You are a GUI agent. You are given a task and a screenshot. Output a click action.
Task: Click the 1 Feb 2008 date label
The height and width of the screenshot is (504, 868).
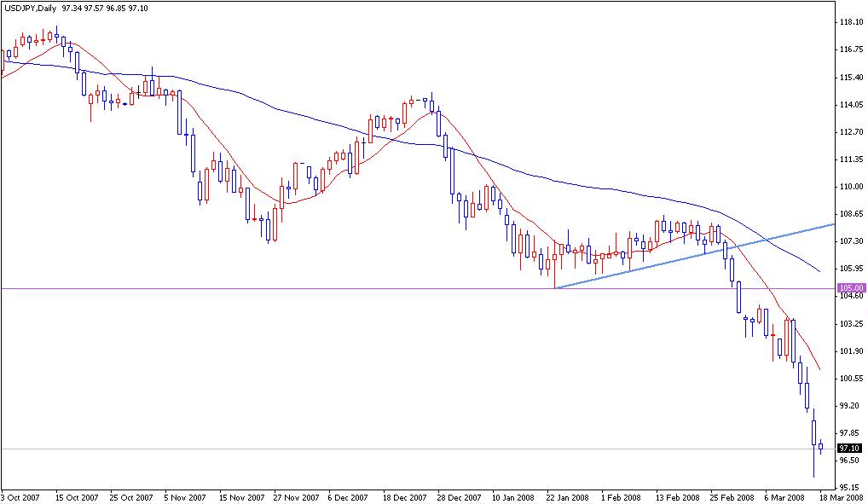point(621,497)
